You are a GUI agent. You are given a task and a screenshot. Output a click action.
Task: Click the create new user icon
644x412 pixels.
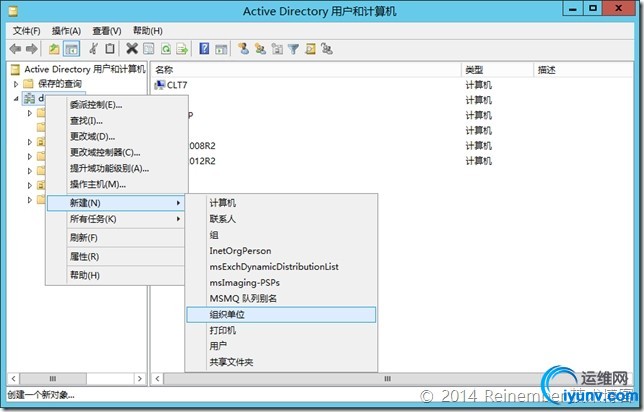[x=243, y=49]
